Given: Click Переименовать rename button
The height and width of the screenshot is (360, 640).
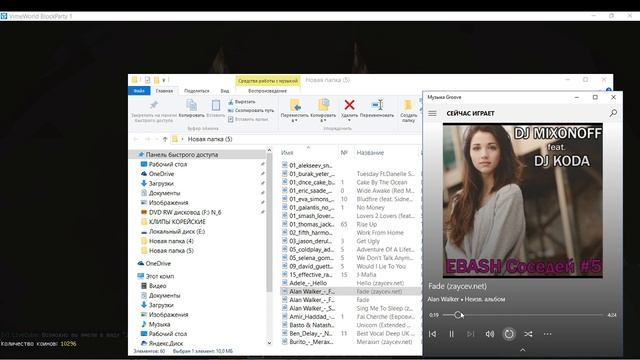Looking at the screenshot, I should [377, 108].
